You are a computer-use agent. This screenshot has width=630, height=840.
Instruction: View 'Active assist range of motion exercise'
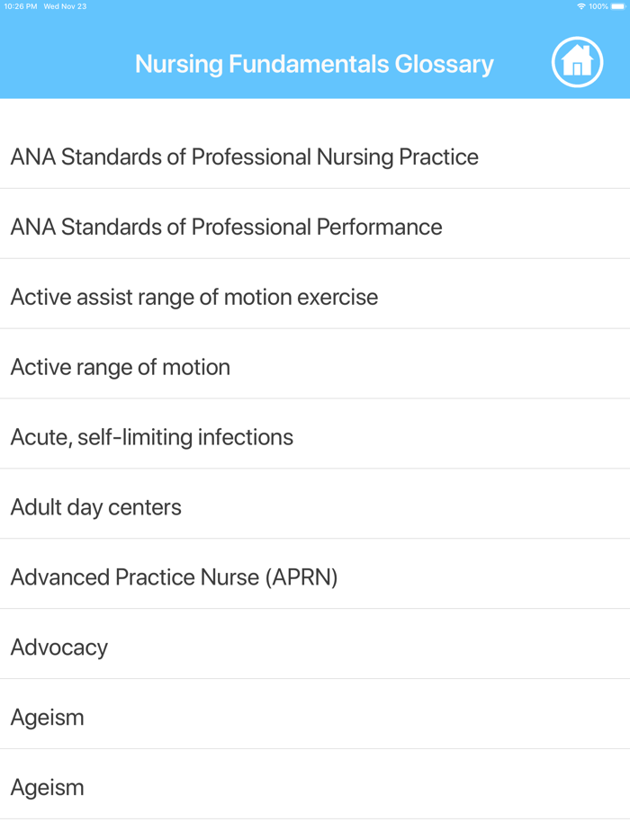pos(193,297)
